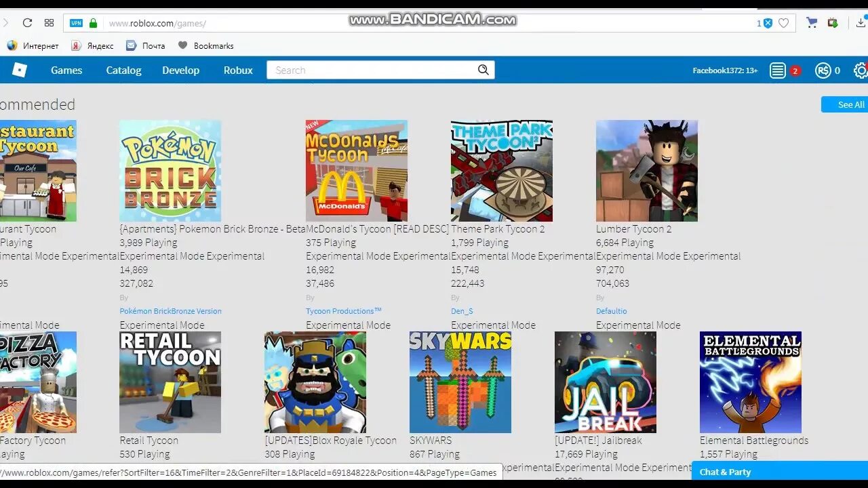Open the Games menu item
The width and height of the screenshot is (868, 488).
coord(66,70)
